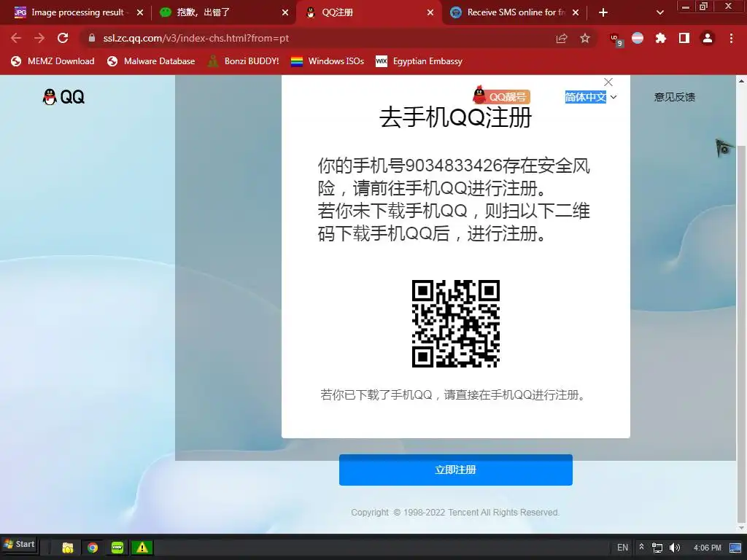Reload the current page
Image resolution: width=747 pixels, height=560 pixels.
click(x=63, y=38)
